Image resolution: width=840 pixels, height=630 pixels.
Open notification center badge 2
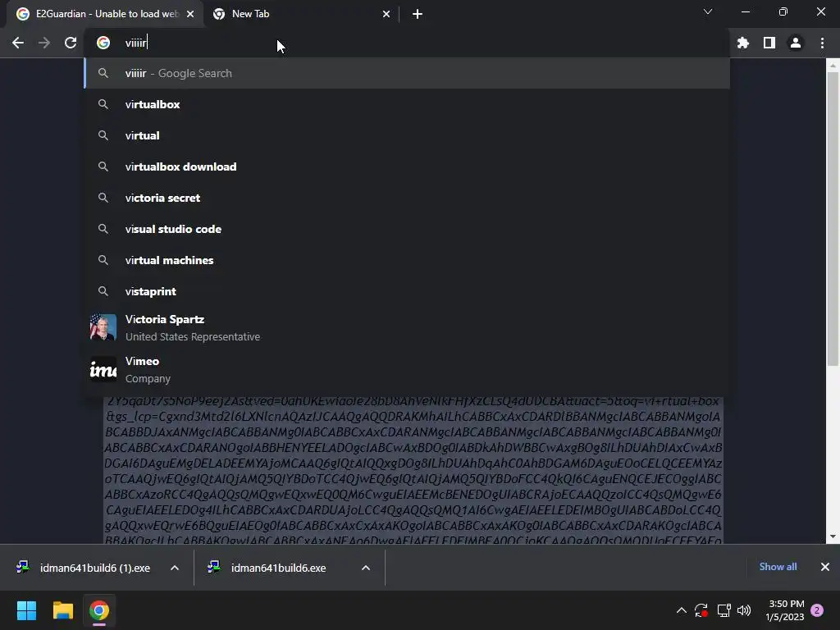click(817, 610)
